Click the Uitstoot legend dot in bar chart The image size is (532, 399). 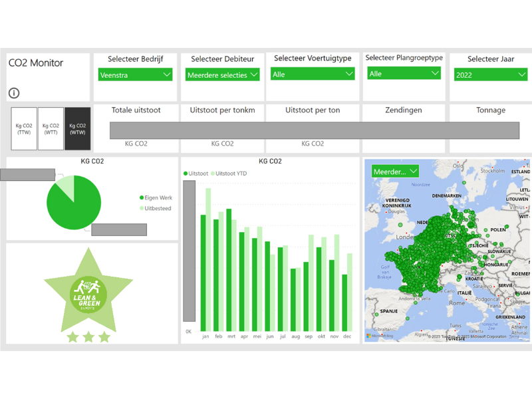point(186,174)
